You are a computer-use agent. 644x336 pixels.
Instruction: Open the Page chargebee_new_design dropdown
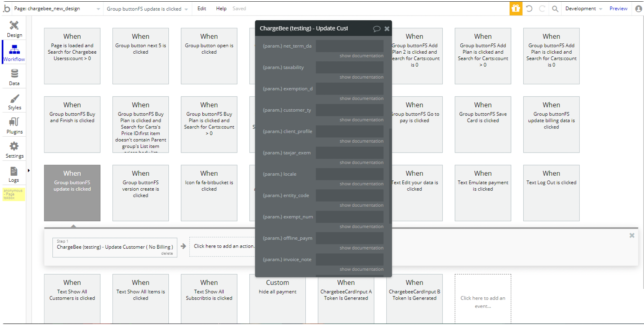pos(57,9)
